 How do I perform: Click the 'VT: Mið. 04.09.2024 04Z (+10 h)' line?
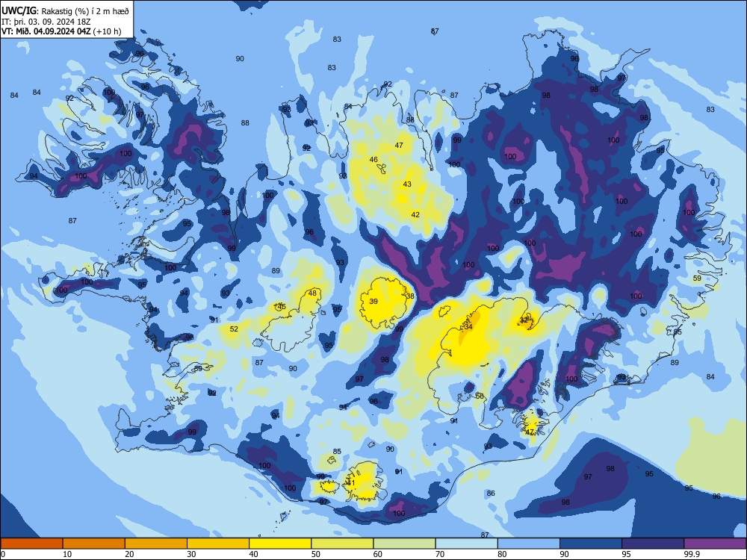pyautogui.click(x=61, y=31)
